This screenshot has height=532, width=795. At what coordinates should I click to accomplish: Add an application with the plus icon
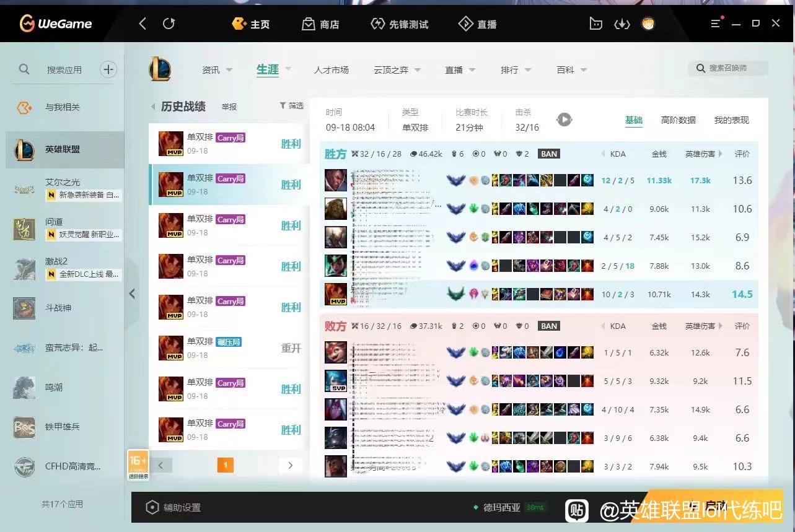pos(108,69)
